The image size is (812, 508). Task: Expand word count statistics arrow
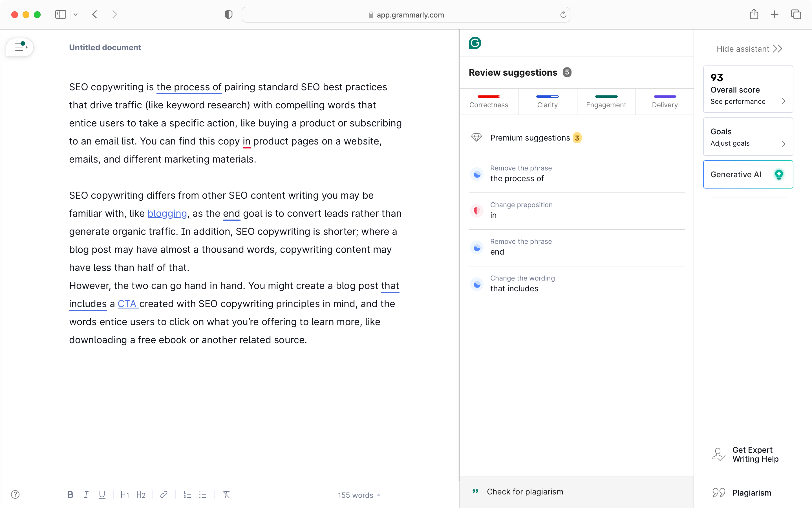tap(379, 495)
